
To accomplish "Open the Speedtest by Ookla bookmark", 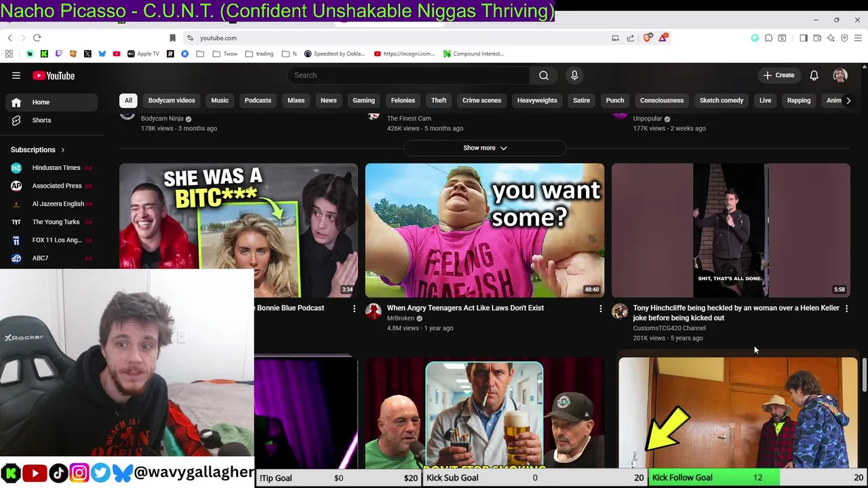I will pyautogui.click(x=334, y=54).
